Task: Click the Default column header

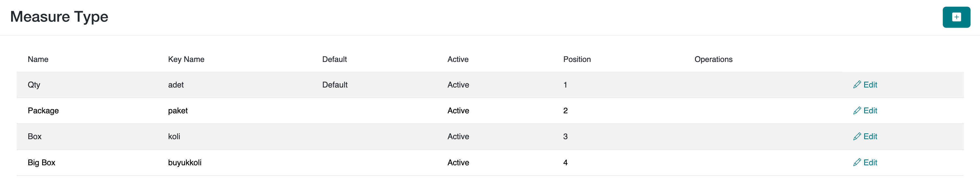Action: coord(334,59)
